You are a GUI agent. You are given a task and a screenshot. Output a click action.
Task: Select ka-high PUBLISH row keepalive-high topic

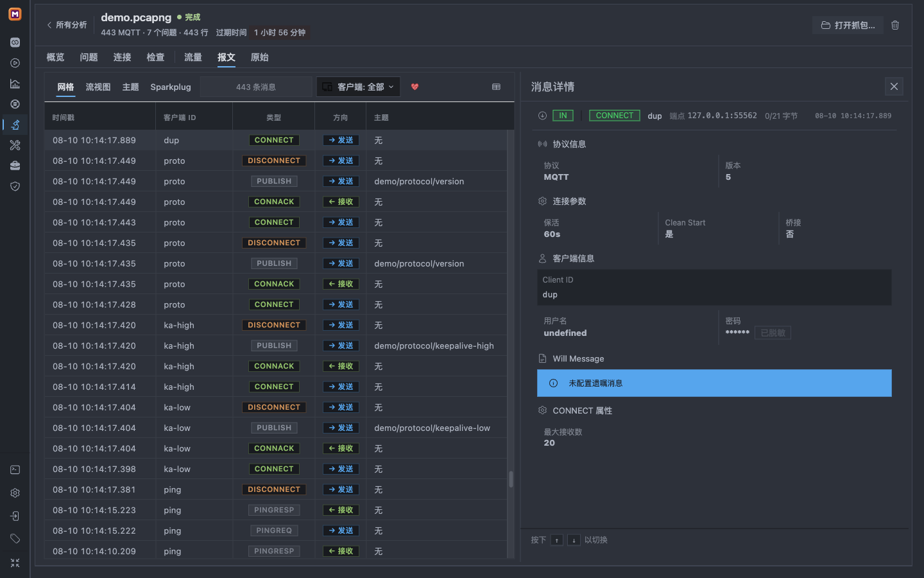[x=275, y=346]
